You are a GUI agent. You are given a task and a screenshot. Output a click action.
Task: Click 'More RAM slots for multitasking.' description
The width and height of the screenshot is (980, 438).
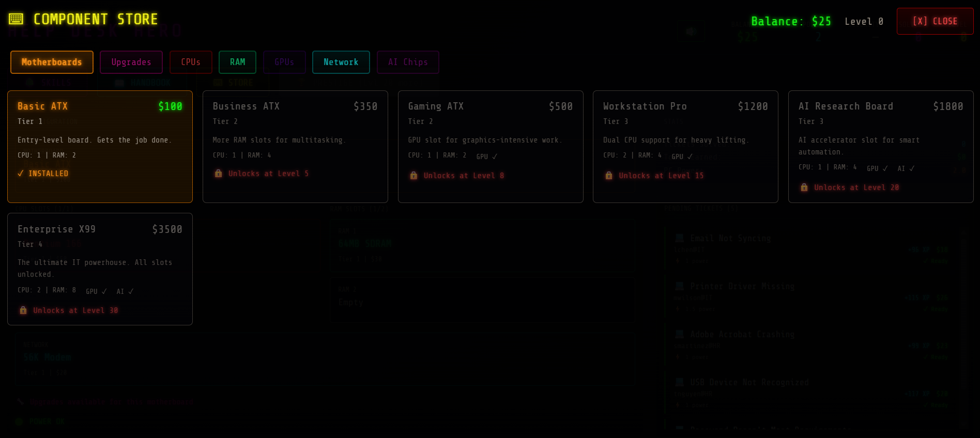(280, 140)
